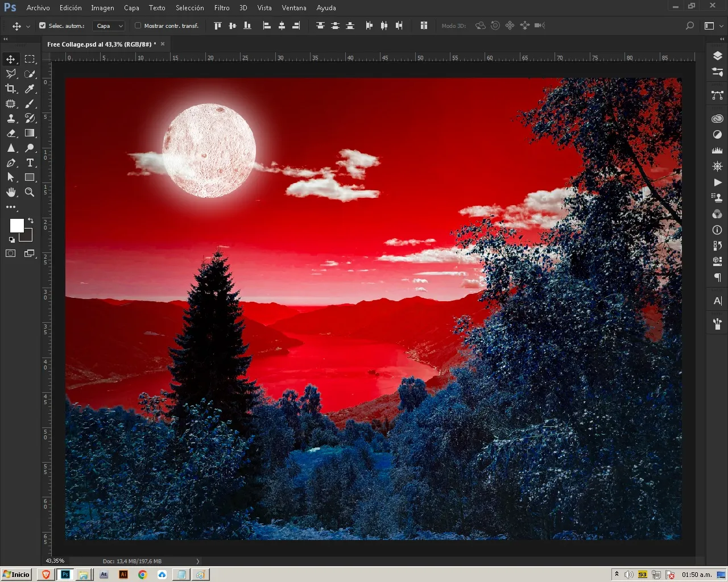Expand the toolbox to two columns
Screen dimensions: 728x582
coord(6,39)
